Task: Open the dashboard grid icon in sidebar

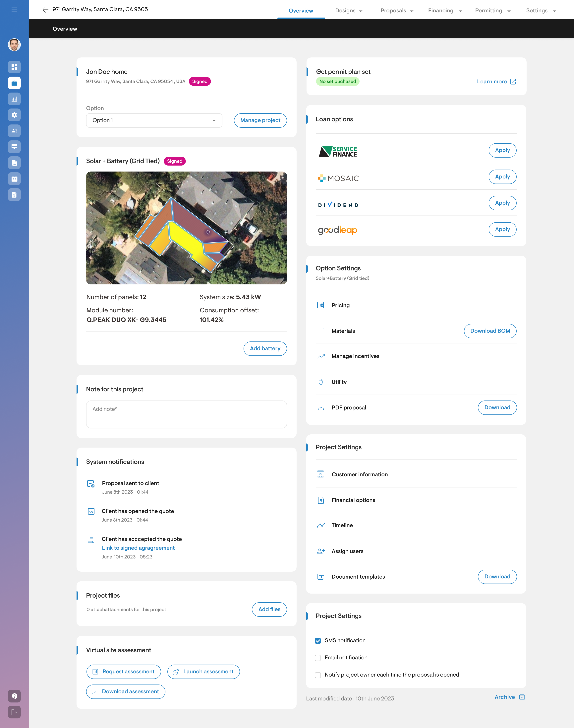Action: pos(14,67)
